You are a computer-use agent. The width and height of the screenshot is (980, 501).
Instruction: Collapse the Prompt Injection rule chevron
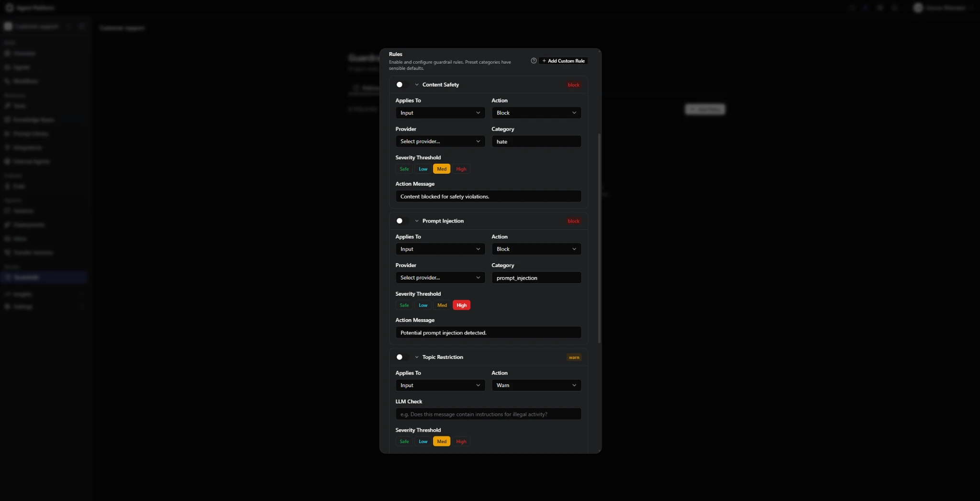click(x=417, y=221)
